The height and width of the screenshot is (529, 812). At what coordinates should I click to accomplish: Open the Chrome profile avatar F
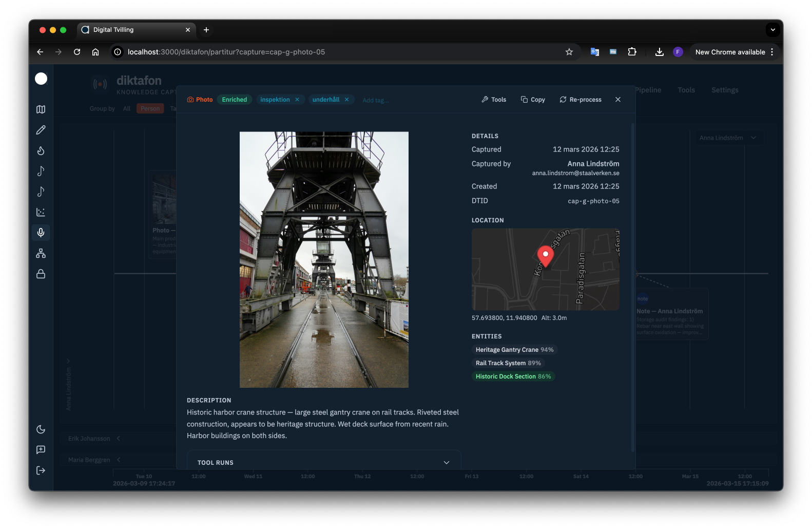[x=678, y=52]
